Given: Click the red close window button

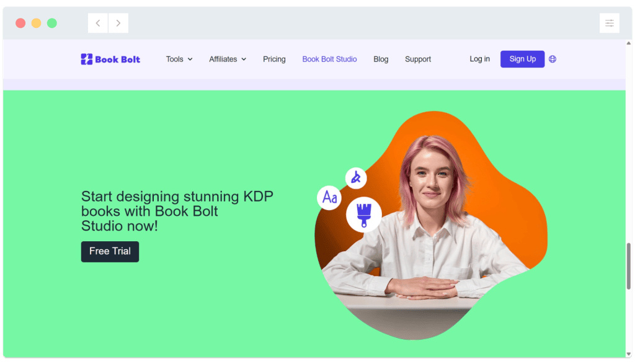Looking at the screenshot, I should 20,23.
